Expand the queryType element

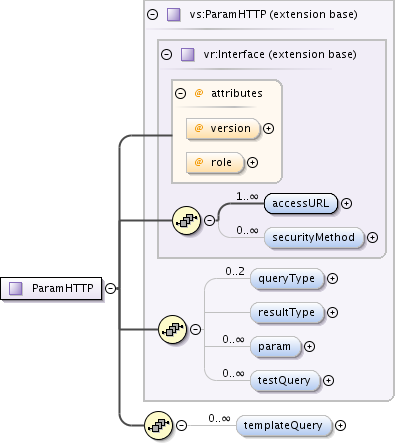(x=332, y=278)
